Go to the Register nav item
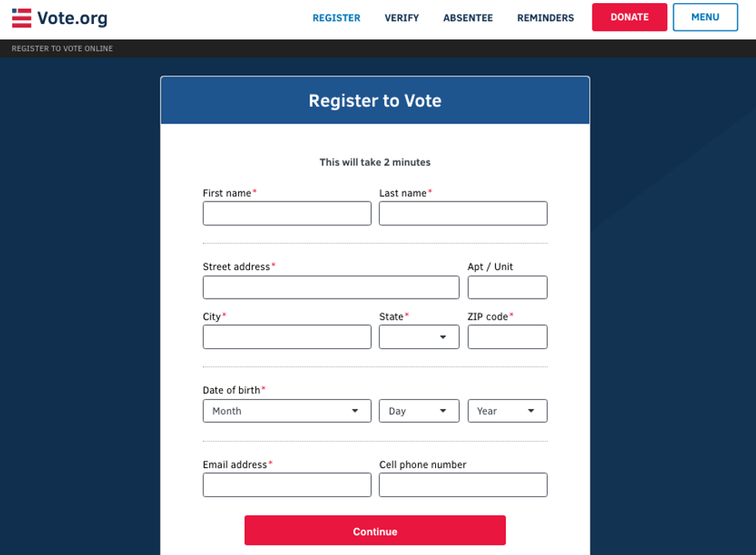756x555 pixels. click(x=336, y=18)
